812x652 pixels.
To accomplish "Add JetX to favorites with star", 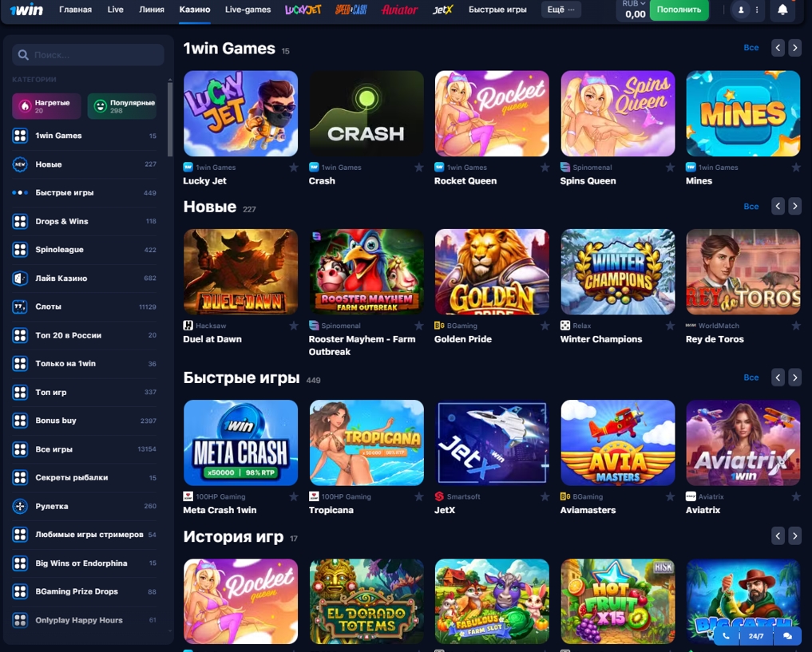I will point(545,496).
